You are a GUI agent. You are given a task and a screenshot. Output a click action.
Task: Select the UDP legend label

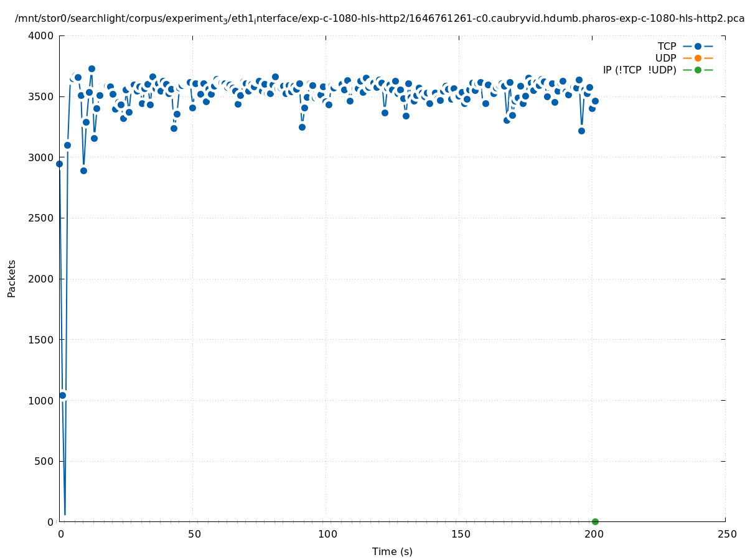point(665,58)
